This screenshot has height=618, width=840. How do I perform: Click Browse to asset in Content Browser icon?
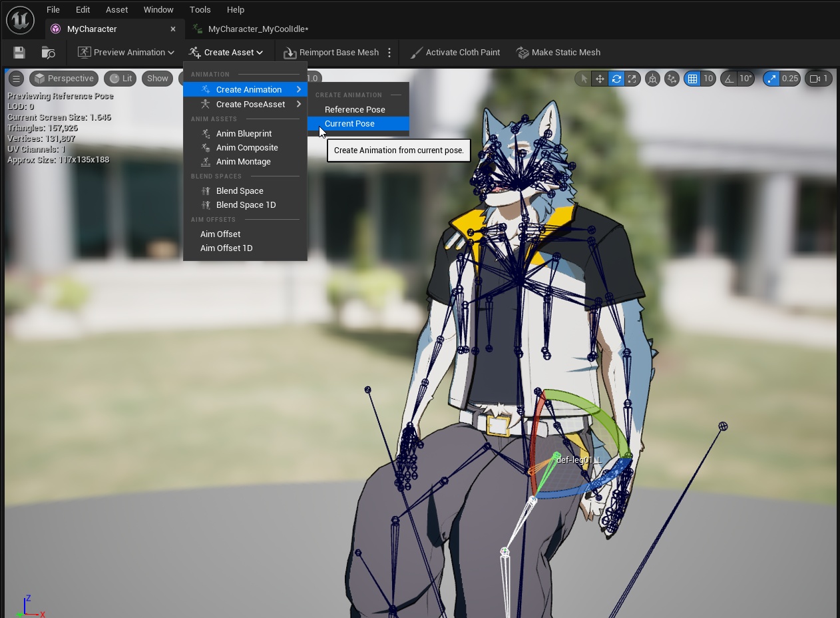coord(48,53)
